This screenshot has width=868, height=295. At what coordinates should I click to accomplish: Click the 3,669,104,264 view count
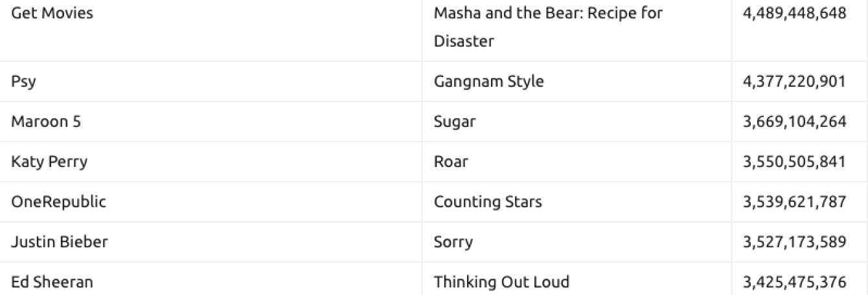(797, 122)
